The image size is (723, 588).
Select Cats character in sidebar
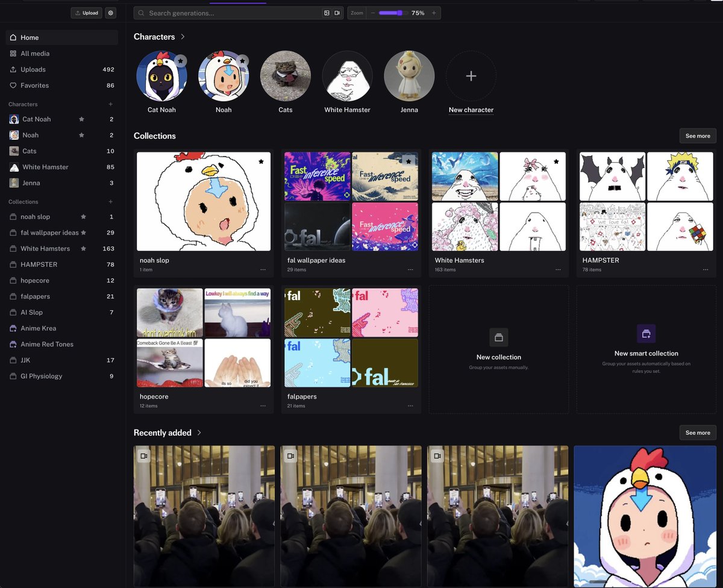tap(61, 151)
